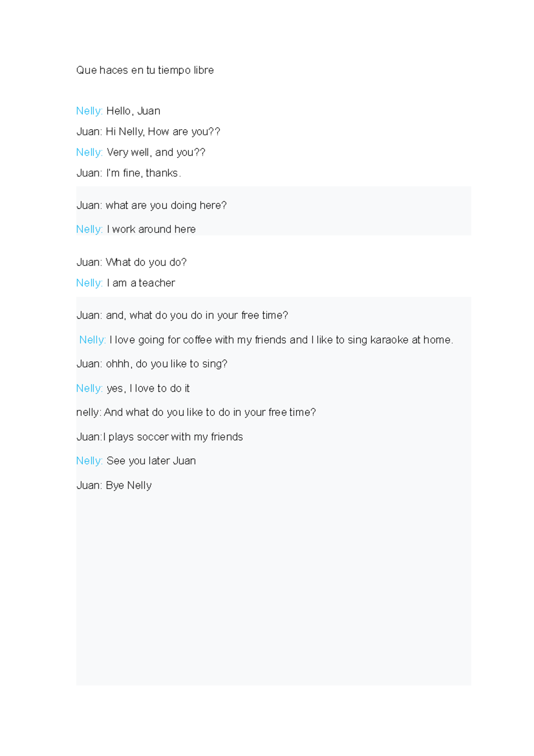Click blue 'Nelly:' label before 'Hello, Juan'
The width and height of the screenshot is (534, 756).
point(89,111)
